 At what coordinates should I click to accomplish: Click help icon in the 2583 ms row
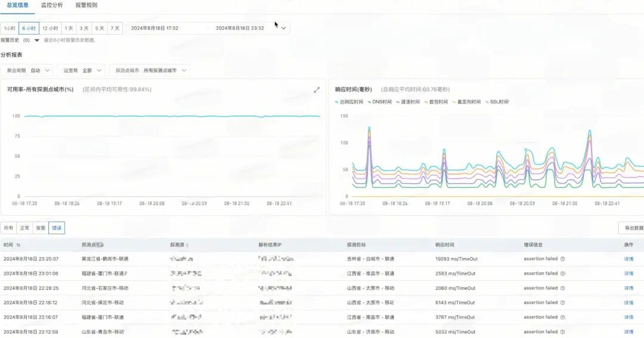[563, 274]
